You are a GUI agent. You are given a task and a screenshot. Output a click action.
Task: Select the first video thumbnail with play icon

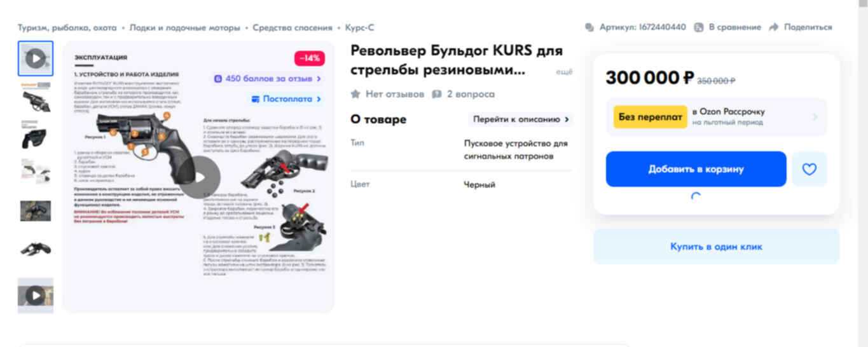point(36,58)
